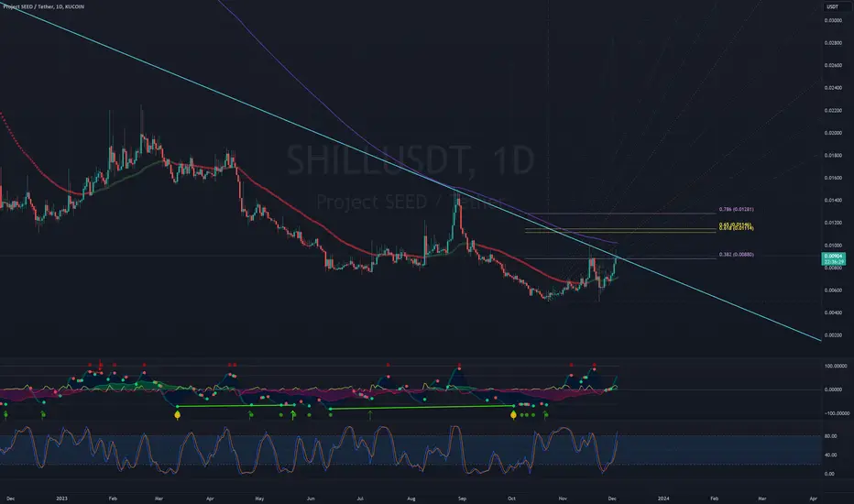The image size is (854, 504).
Task: Click the 0.02800 price axis label
Action: [833, 42]
